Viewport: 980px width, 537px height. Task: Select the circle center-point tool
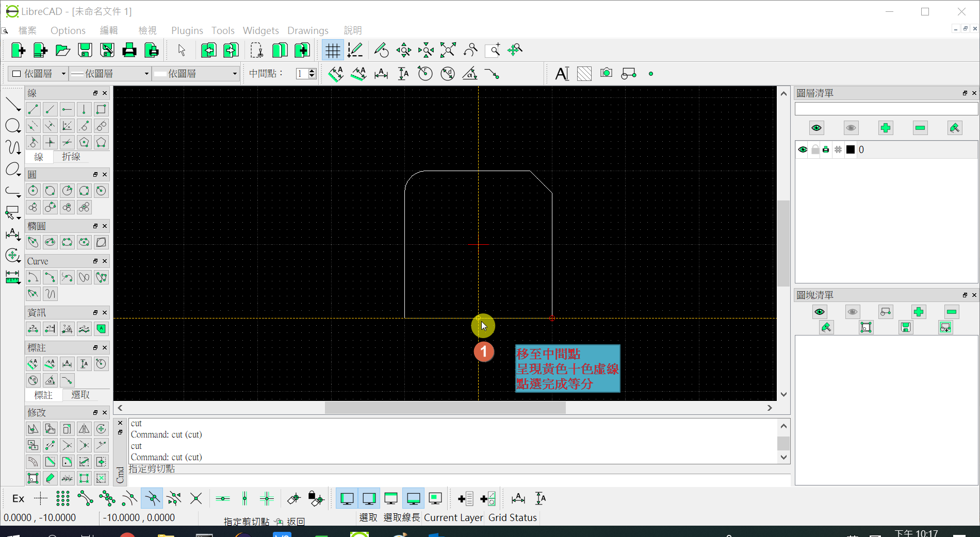pyautogui.click(x=33, y=191)
